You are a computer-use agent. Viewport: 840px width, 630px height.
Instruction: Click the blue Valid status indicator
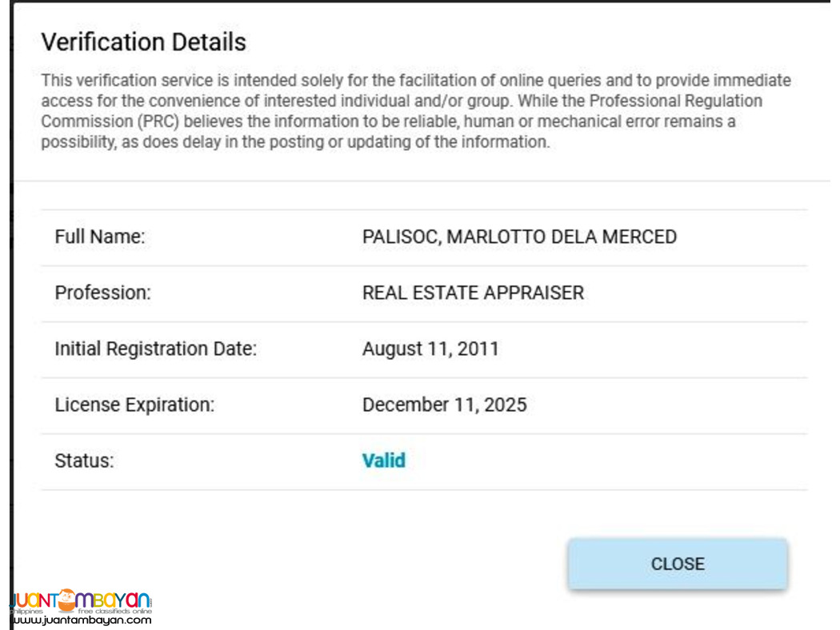[382, 461]
